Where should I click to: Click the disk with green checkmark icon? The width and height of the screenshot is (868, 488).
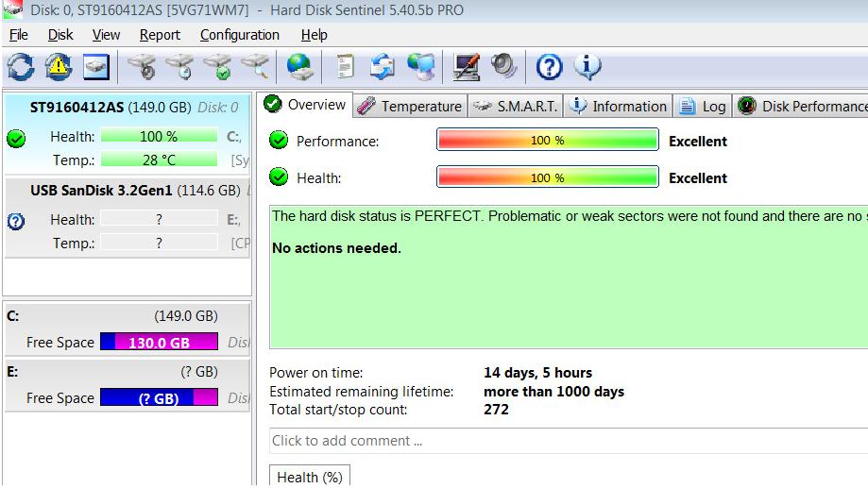pyautogui.click(x=217, y=67)
